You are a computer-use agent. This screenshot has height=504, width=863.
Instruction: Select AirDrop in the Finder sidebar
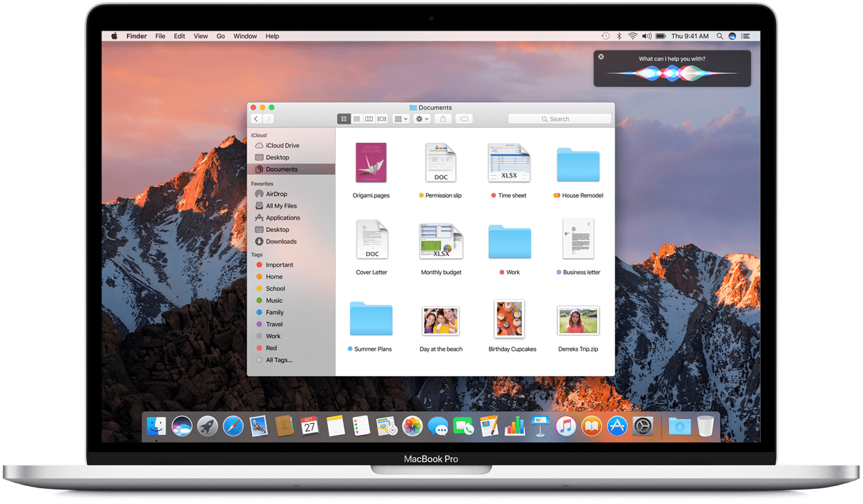pos(276,194)
